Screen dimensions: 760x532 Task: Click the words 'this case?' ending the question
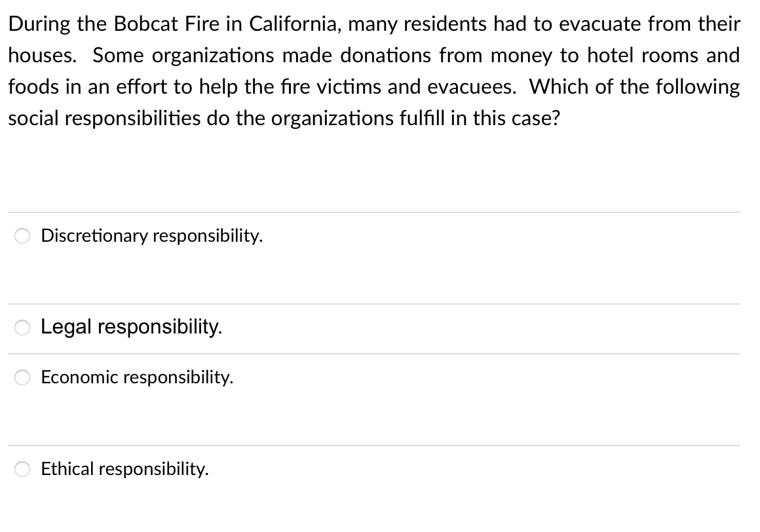point(516,118)
